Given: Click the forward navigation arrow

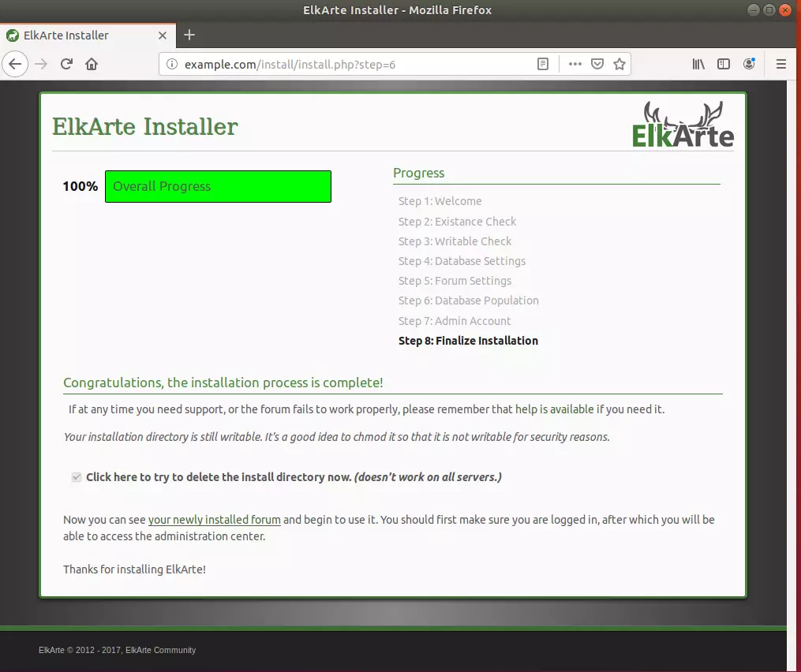Looking at the screenshot, I should [41, 65].
